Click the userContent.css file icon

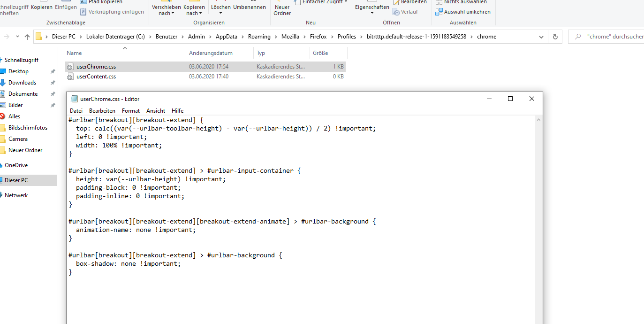pos(70,77)
